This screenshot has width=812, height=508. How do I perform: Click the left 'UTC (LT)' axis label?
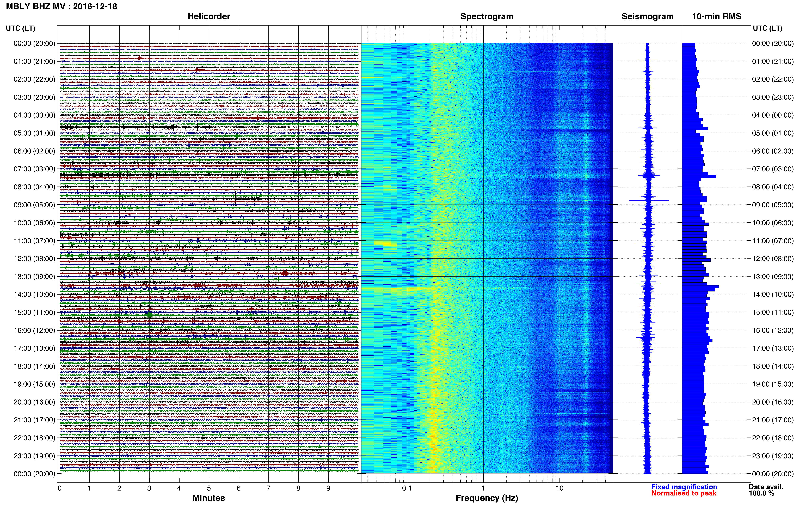point(21,28)
